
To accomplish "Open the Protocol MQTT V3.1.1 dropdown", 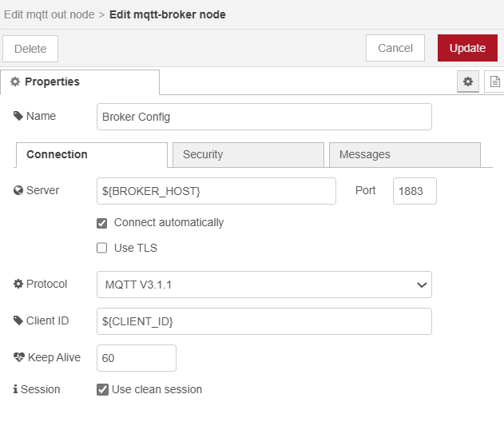I will click(x=264, y=285).
